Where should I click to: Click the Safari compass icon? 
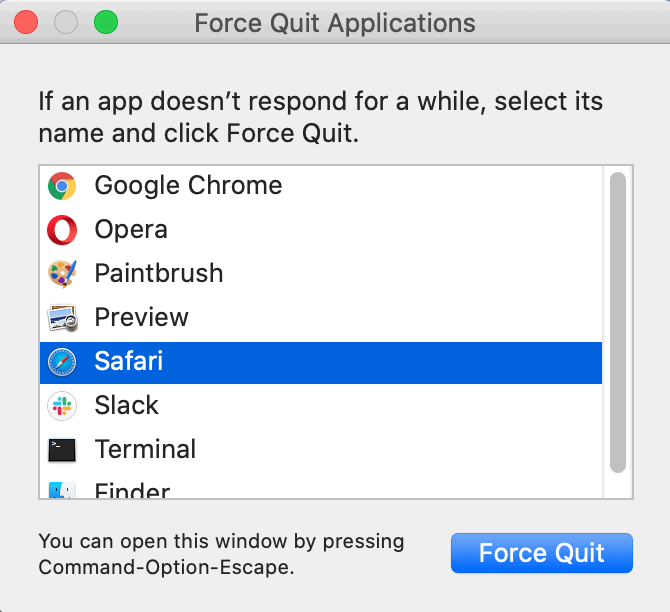pos(62,362)
